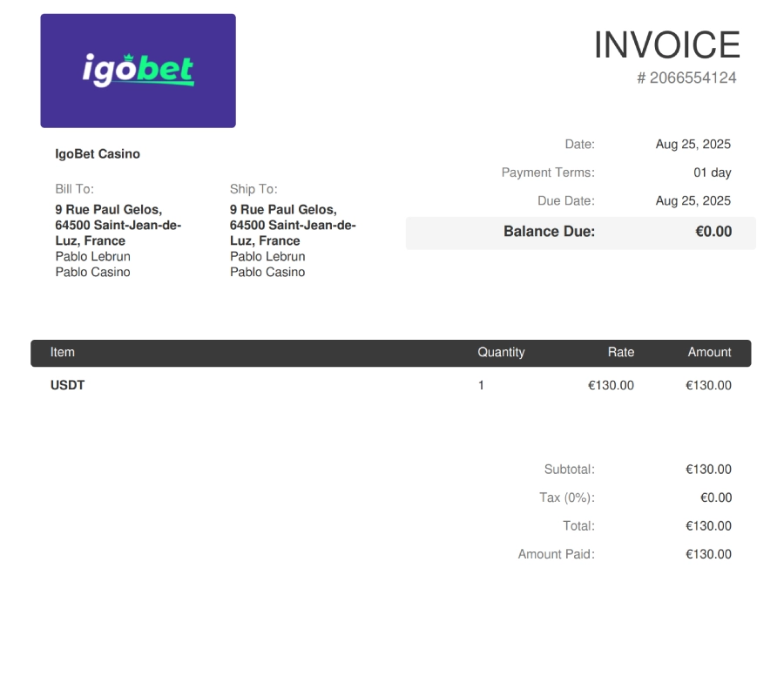Screen dimensions: 784x697
Task: Click the Tax (0%) label
Action: [566, 498]
